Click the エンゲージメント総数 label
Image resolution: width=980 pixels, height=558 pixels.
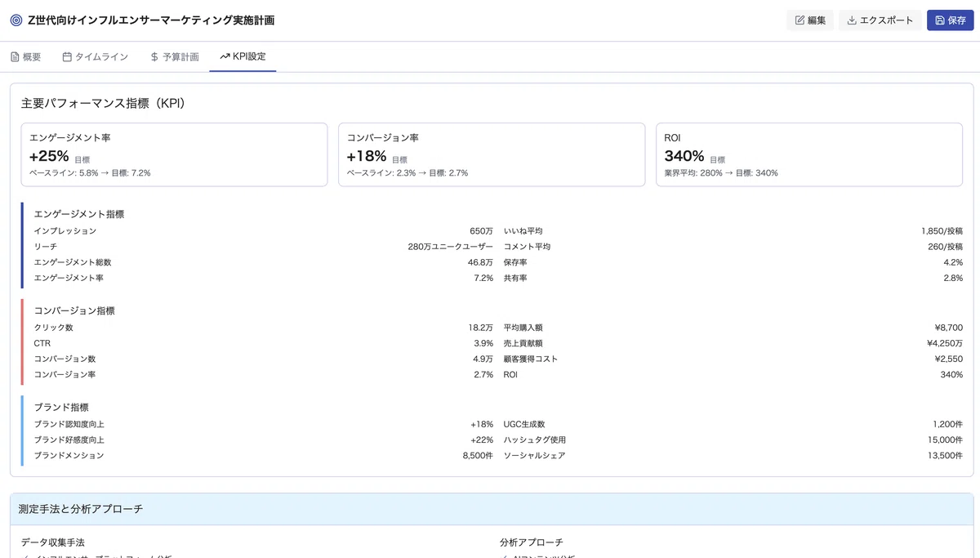point(73,262)
